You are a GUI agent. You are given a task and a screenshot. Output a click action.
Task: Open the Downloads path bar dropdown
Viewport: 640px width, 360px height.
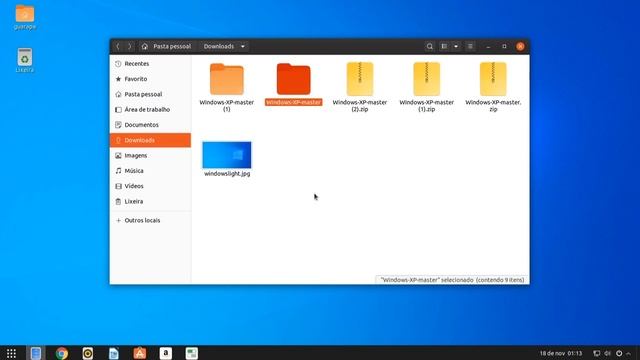point(242,47)
